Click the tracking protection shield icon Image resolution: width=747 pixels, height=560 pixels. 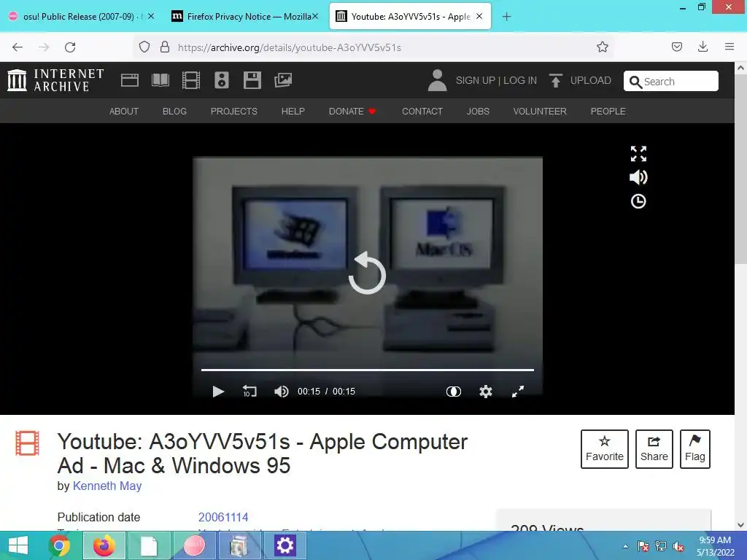coord(144,47)
